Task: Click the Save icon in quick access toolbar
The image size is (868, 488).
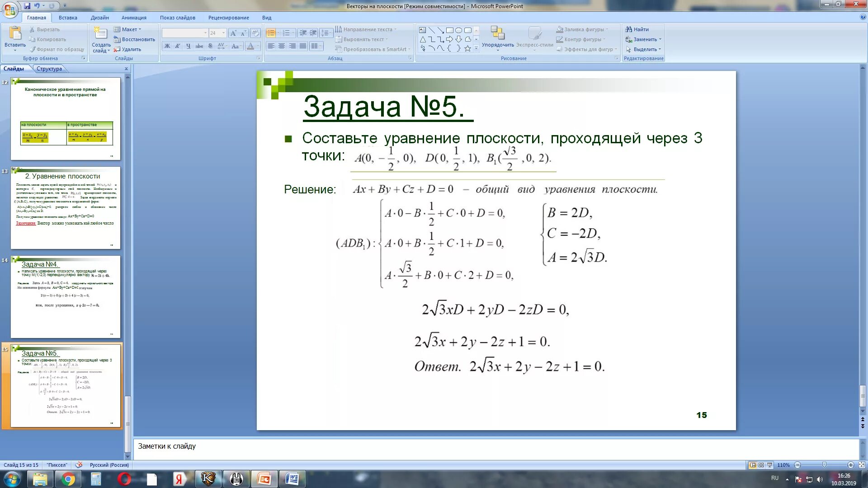Action: click(x=27, y=6)
